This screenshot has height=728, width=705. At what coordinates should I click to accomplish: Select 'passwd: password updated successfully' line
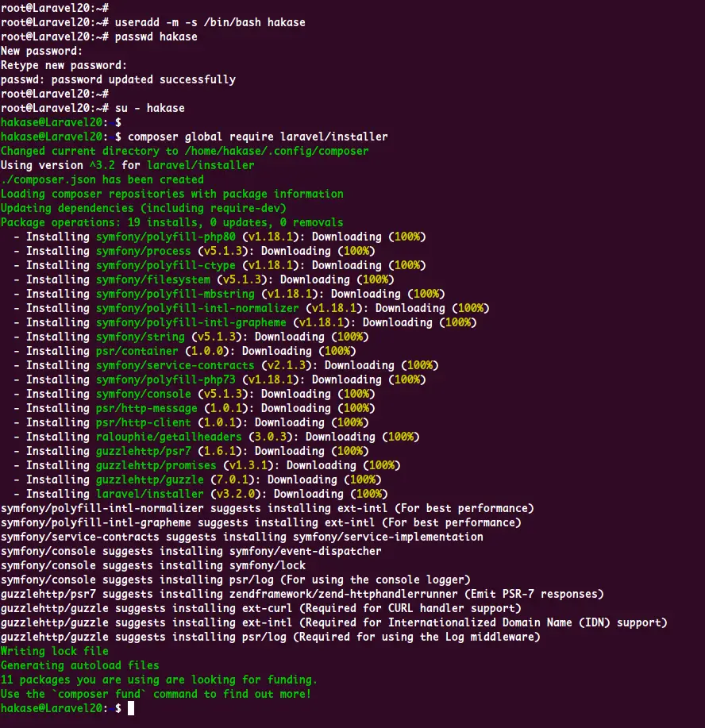click(x=118, y=80)
